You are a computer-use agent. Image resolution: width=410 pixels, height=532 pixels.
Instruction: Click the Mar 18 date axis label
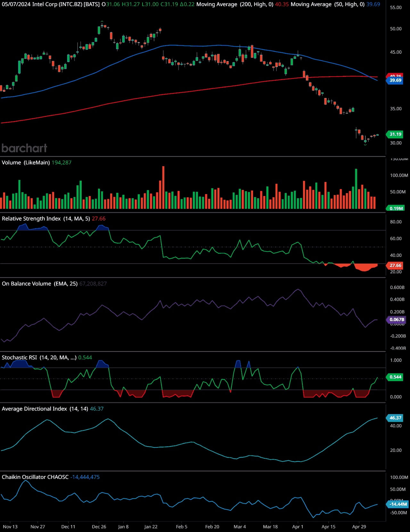[270, 527]
